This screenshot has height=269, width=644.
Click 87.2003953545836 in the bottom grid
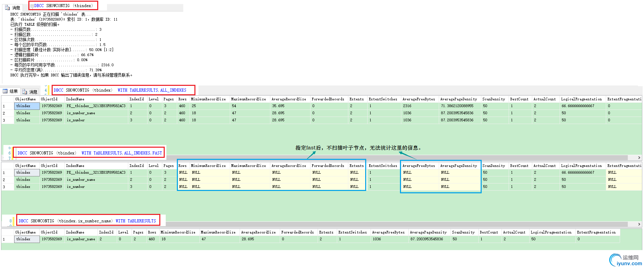coord(429,239)
